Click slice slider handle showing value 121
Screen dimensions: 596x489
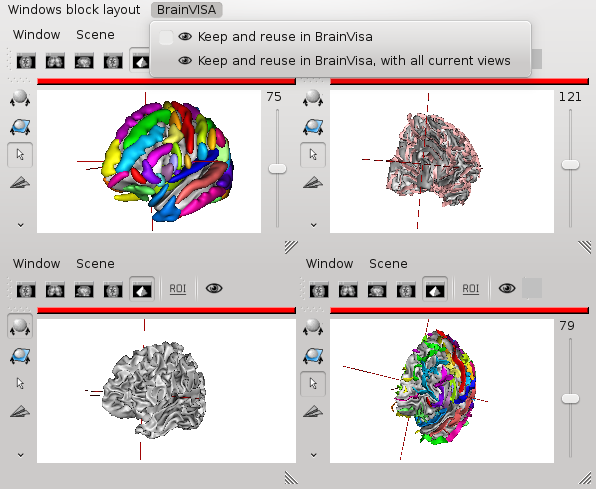click(571, 165)
